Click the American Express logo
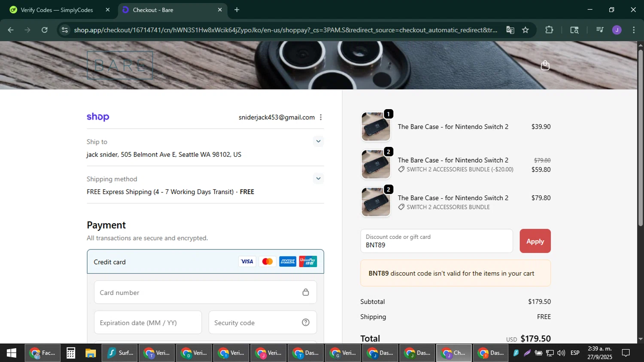The image size is (644, 362). 288,262
